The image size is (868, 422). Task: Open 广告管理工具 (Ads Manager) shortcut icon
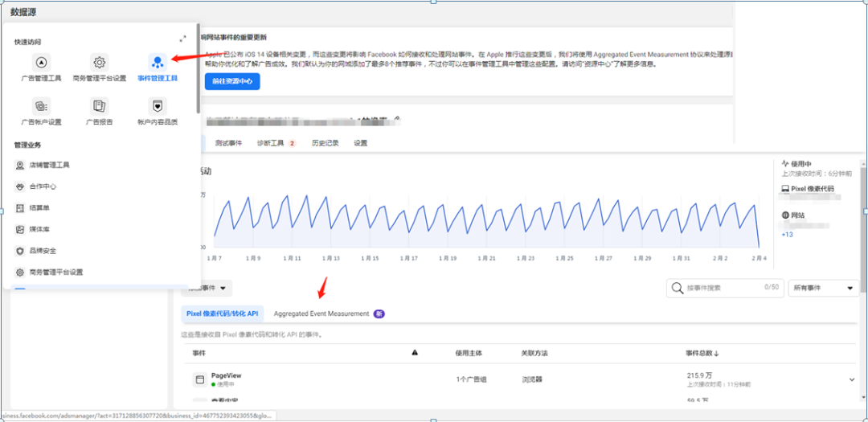point(42,63)
